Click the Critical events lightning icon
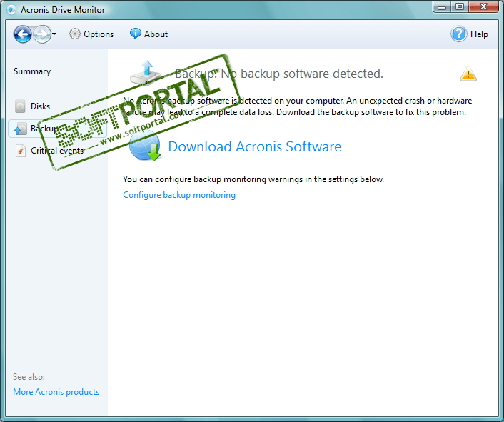The height and width of the screenshot is (422, 504). 20,151
